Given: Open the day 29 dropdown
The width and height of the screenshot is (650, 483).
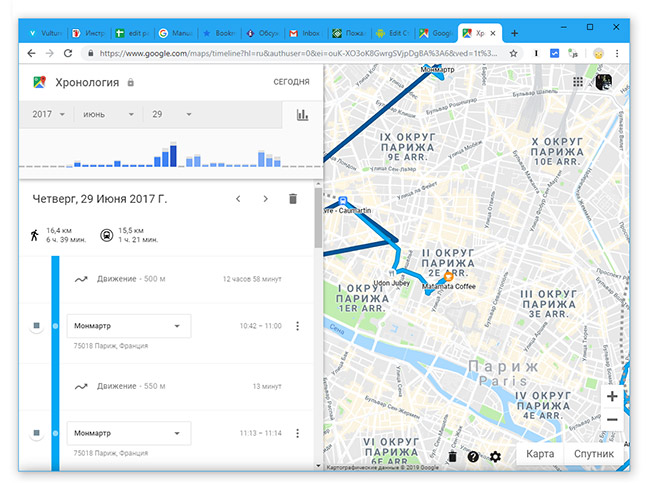Looking at the screenshot, I should coord(171,114).
